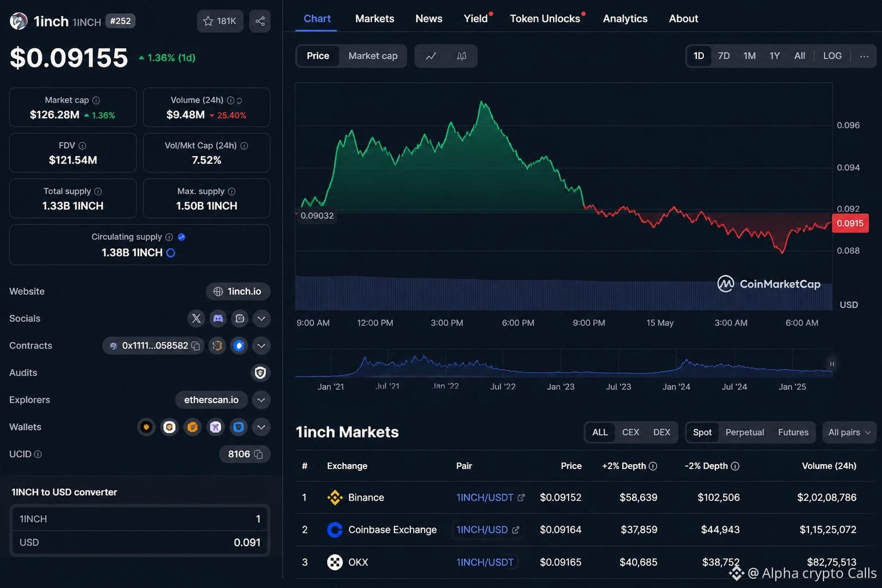This screenshot has height=588, width=882.
Task: Add 1inch to watchlist star button
Action: point(220,21)
